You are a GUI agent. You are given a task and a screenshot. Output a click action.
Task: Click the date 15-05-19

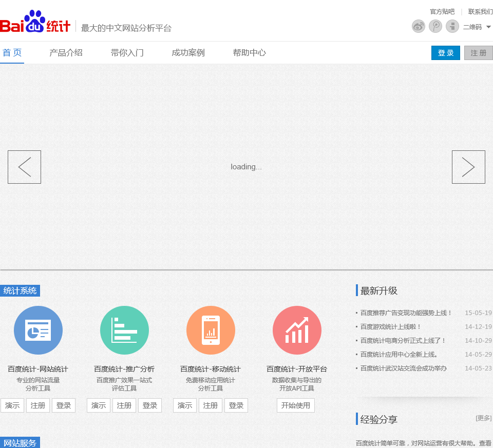pos(478,313)
